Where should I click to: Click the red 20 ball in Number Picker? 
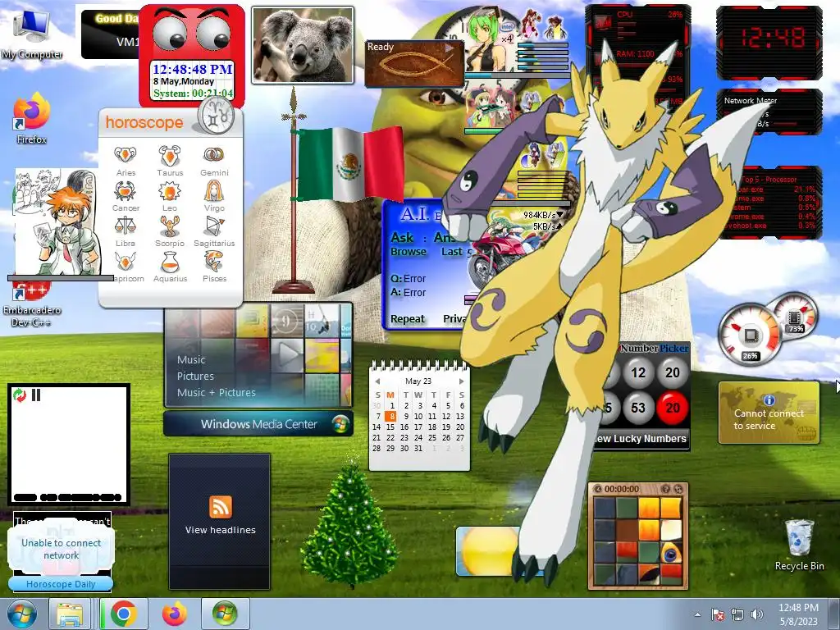[673, 408]
